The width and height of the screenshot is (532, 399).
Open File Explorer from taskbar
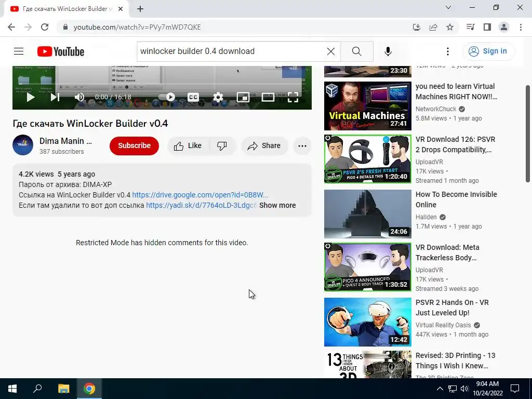[x=63, y=389]
